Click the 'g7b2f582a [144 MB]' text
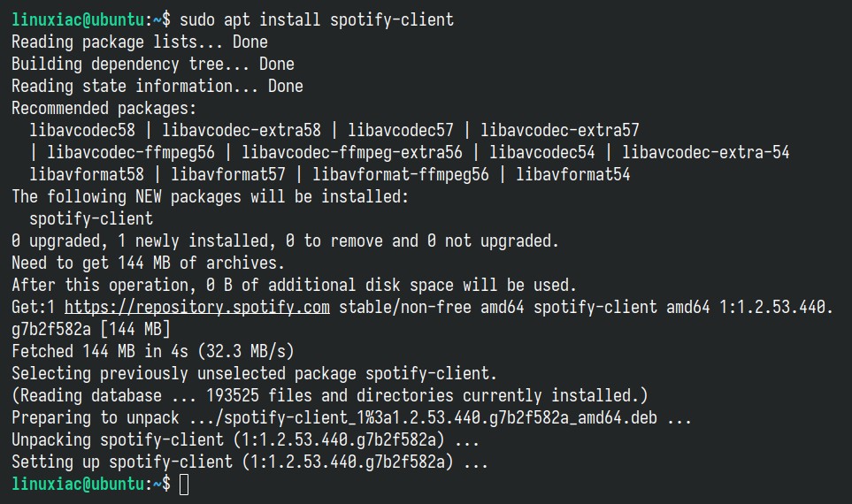The image size is (852, 504). 91,329
